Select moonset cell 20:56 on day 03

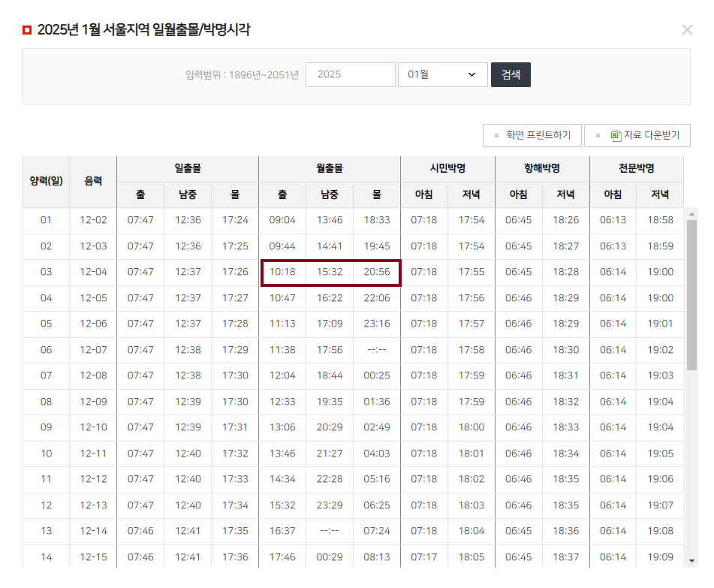(x=377, y=273)
